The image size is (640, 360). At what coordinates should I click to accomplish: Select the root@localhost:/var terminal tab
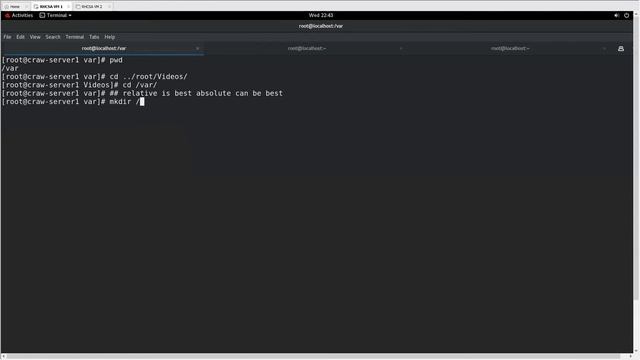click(104, 48)
